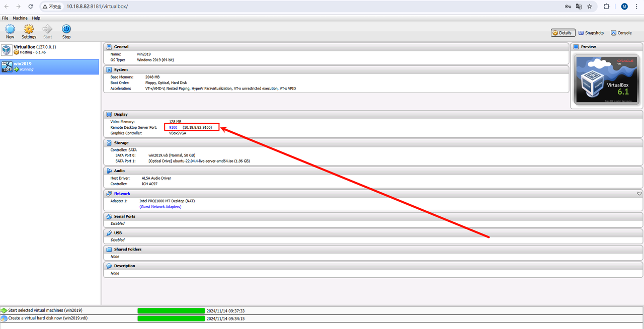Switch to the Details tab
Image resolution: width=644 pixels, height=329 pixels.
(x=562, y=33)
